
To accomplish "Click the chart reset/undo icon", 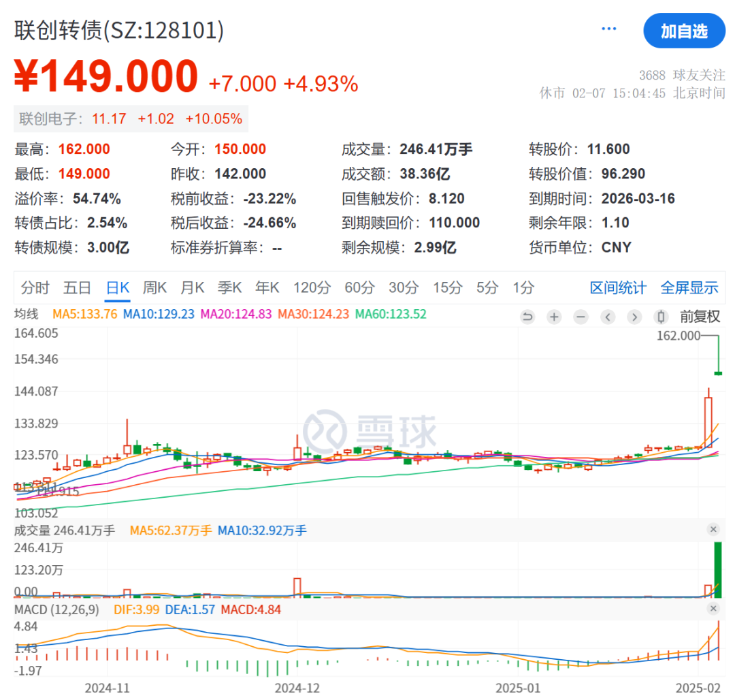I will [x=527, y=317].
